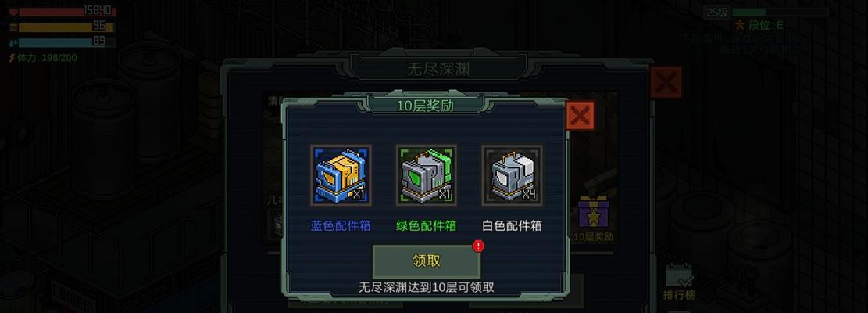Claim rewards with the 领取 button
The width and height of the screenshot is (868, 313).
(427, 261)
